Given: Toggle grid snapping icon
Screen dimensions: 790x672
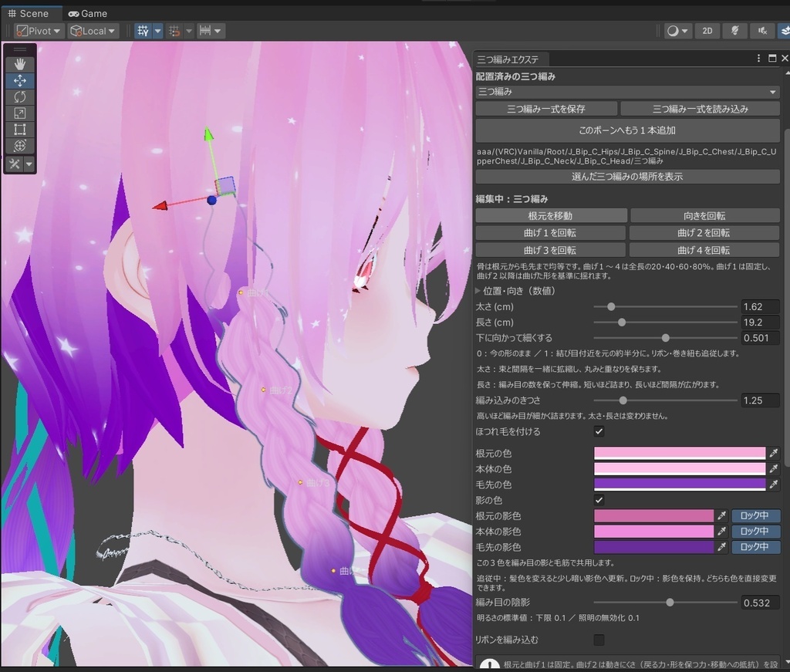Looking at the screenshot, I should point(174,31).
